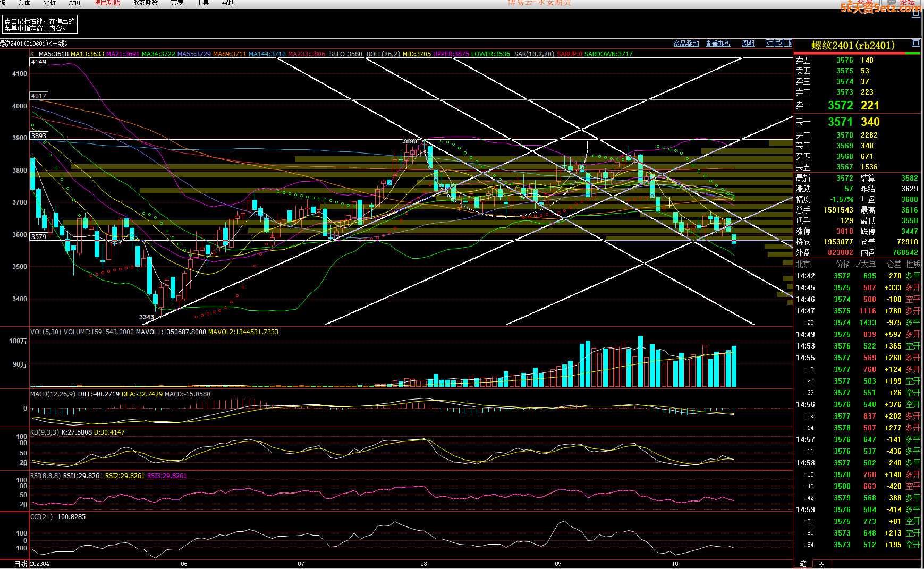Click the 4017 price level label
The image size is (924, 569).
pos(39,96)
